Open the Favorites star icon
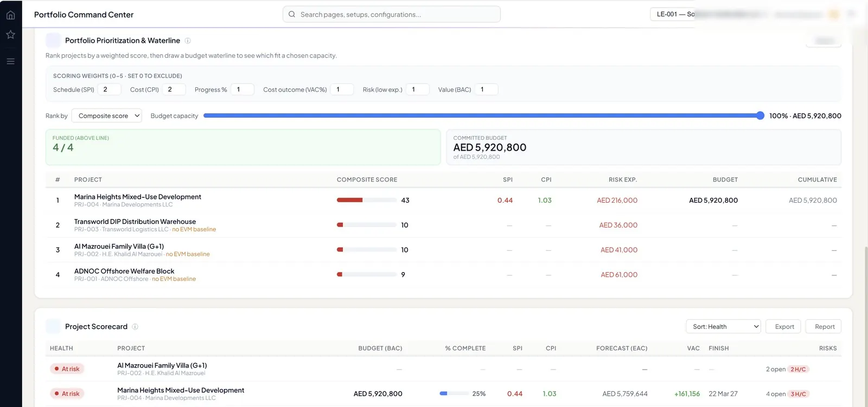 point(10,35)
